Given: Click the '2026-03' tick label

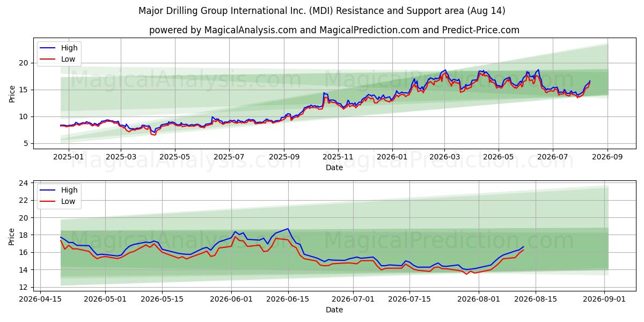Looking at the screenshot, I should point(444,157).
